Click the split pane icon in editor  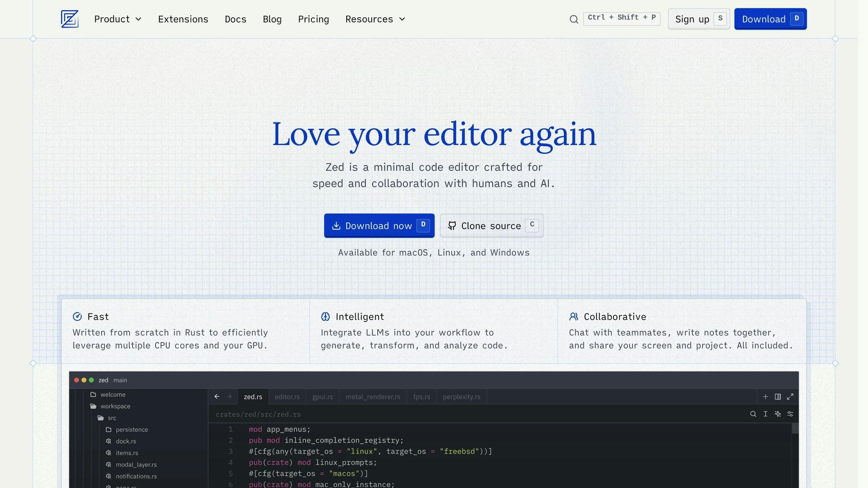point(778,396)
